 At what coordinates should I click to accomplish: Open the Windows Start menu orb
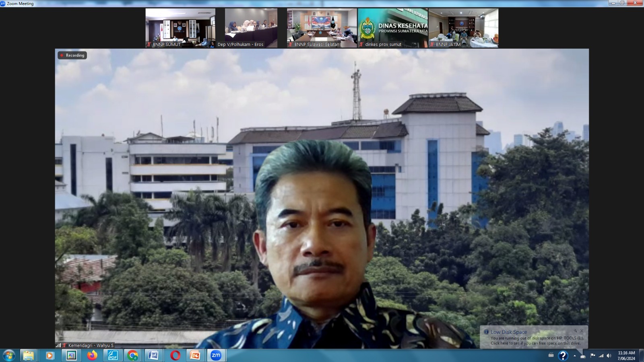pyautogui.click(x=9, y=356)
